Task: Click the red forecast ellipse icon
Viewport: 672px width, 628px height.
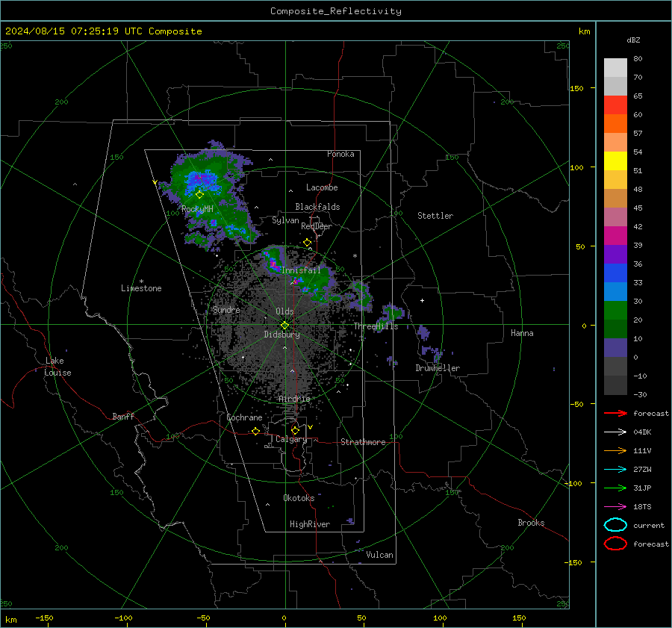Action: (615, 544)
